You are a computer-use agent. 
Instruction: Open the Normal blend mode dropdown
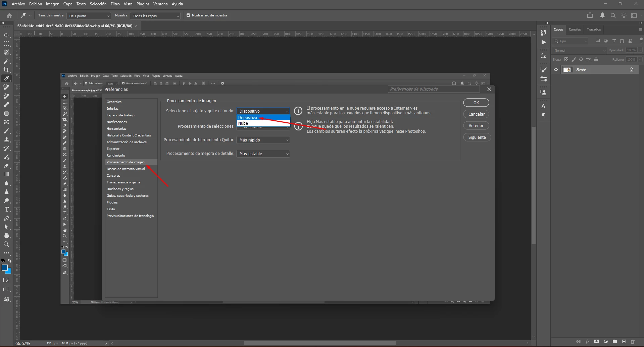[580, 50]
